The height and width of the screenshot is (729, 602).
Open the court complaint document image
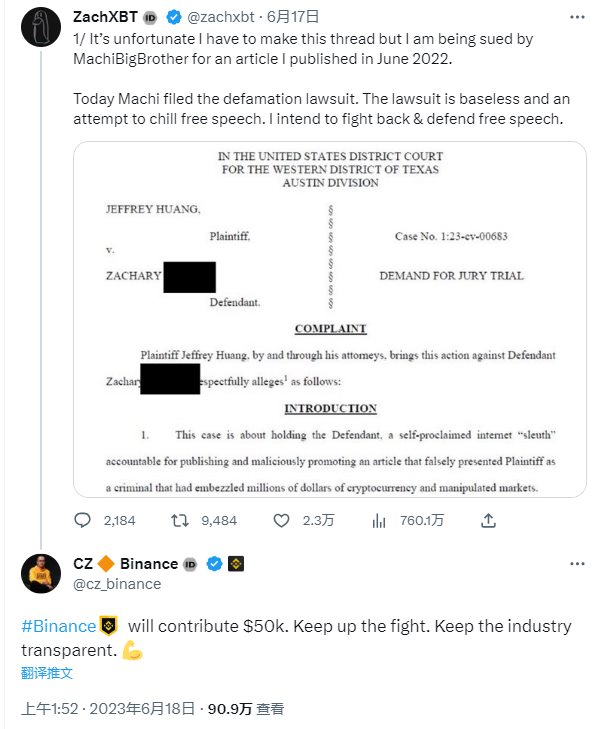coord(329,318)
